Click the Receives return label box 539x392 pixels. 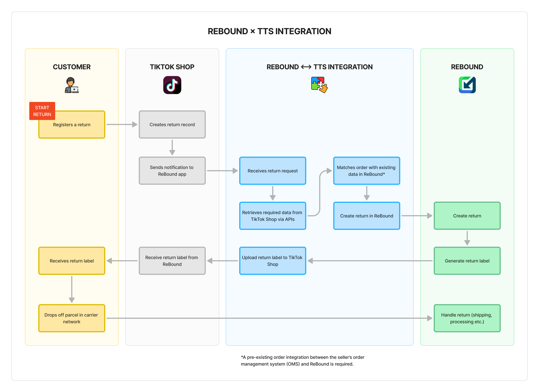click(x=72, y=261)
